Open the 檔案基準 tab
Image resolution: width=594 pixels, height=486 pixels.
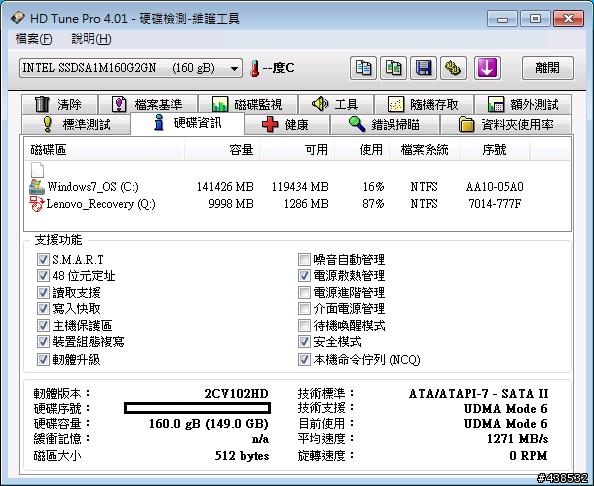148,104
